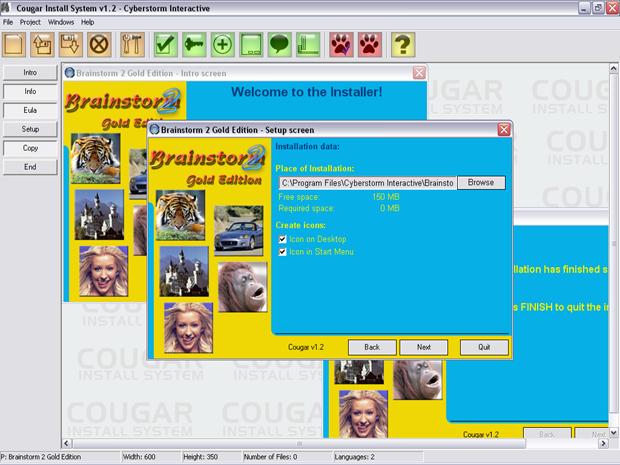Minimize the Cougar Install System window
The height and width of the screenshot is (465, 620).
[584, 8]
